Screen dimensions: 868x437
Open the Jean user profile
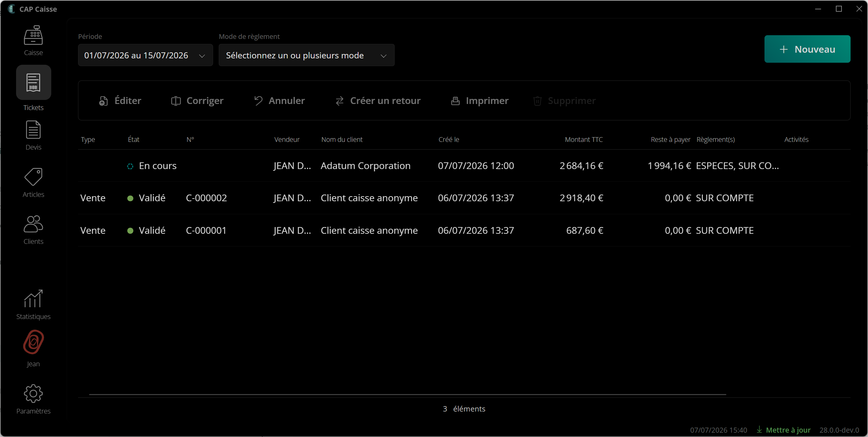(34, 348)
